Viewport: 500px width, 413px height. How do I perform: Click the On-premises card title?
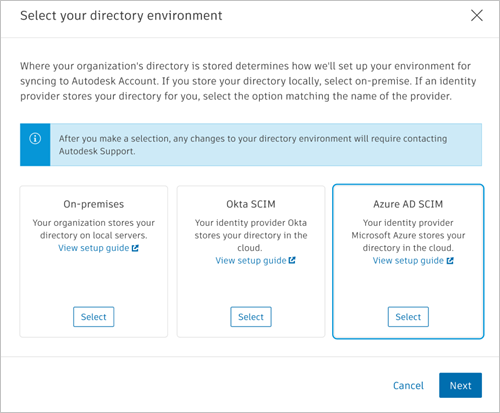pos(94,204)
